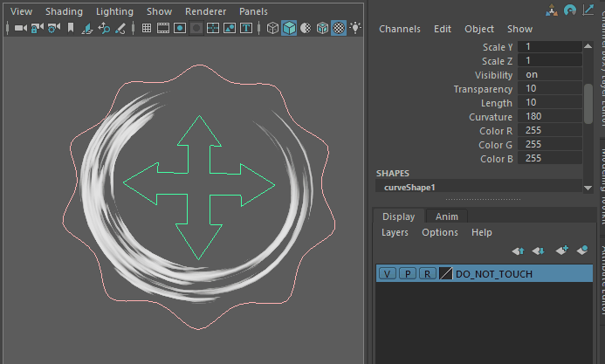The height and width of the screenshot is (364, 605).
Task: Click Channel Box scroll down arrow
Action: pos(588,189)
